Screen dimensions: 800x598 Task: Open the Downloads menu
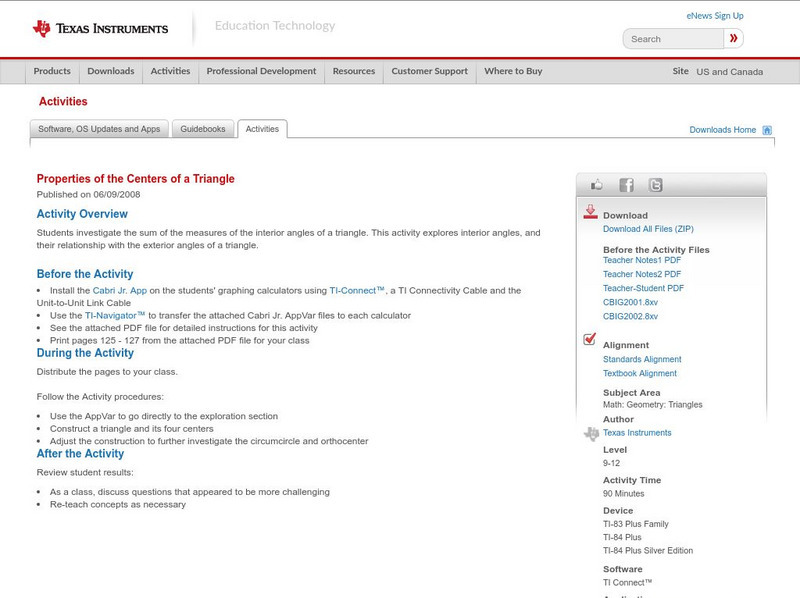pyautogui.click(x=111, y=71)
